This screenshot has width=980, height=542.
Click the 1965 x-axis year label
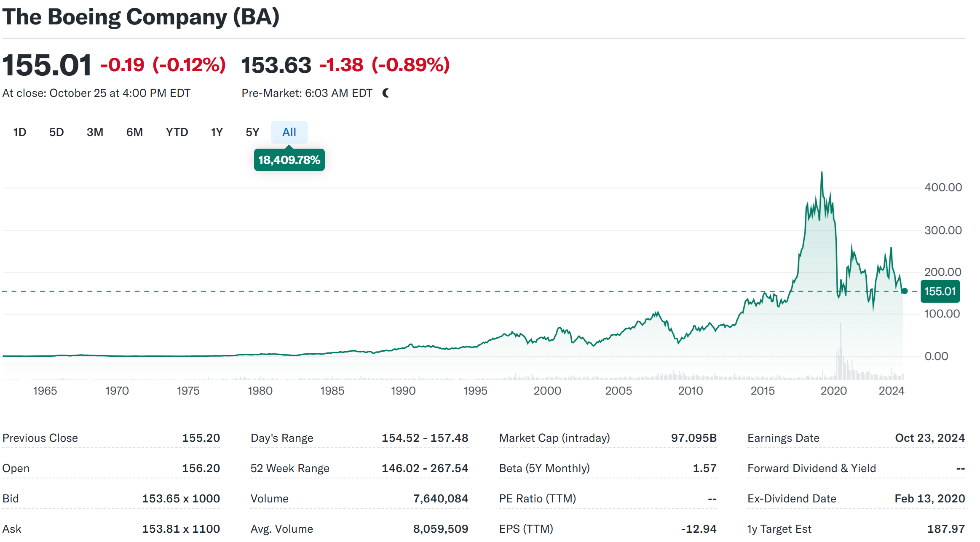tap(45, 391)
